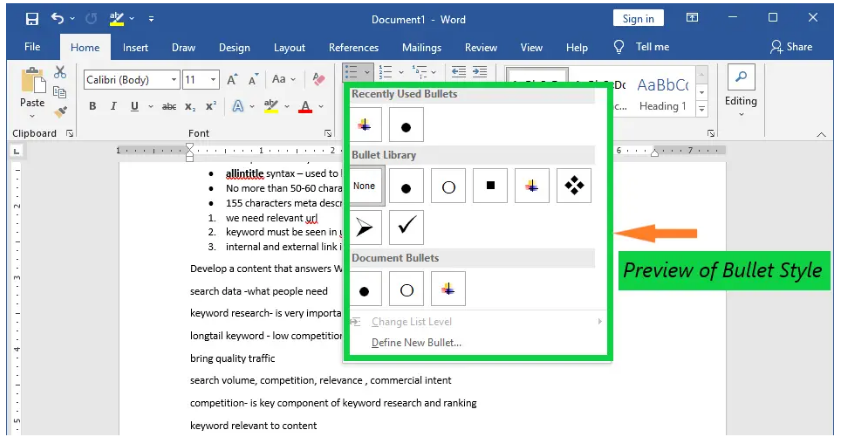Apply Text Effects glowing A icon
This screenshot has height=441, width=842.
coord(238,106)
